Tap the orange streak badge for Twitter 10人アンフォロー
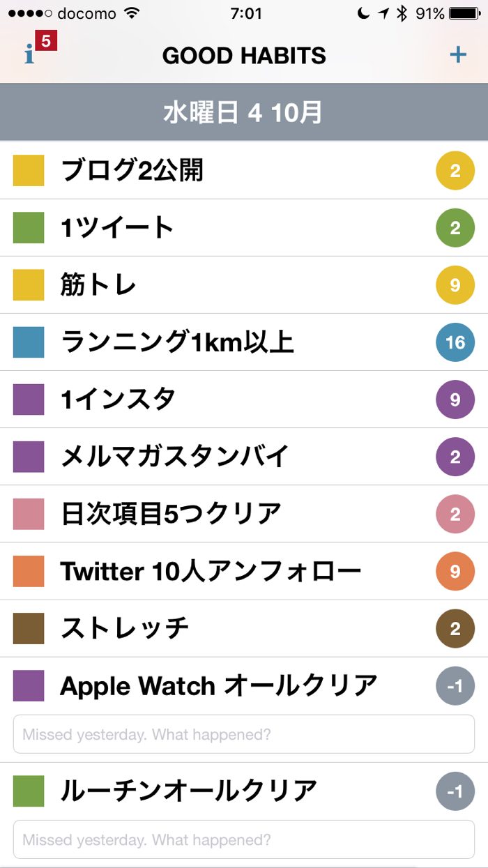This screenshot has height=868, width=488. (455, 571)
